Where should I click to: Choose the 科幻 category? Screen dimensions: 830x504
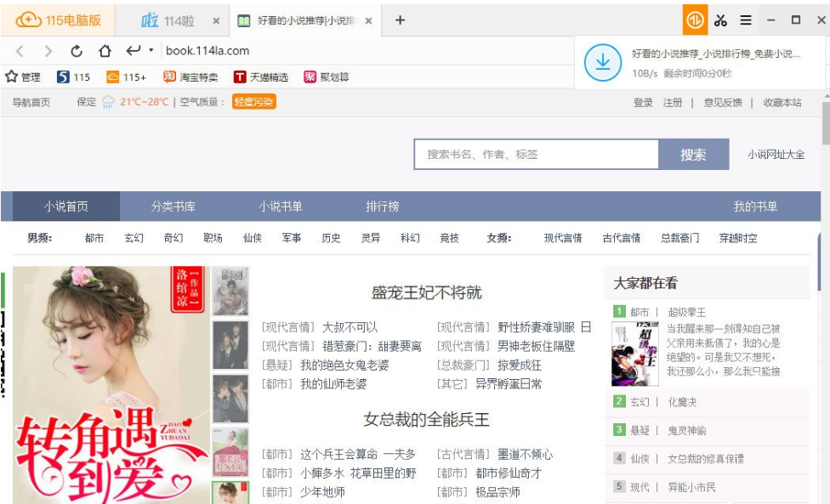(x=410, y=238)
